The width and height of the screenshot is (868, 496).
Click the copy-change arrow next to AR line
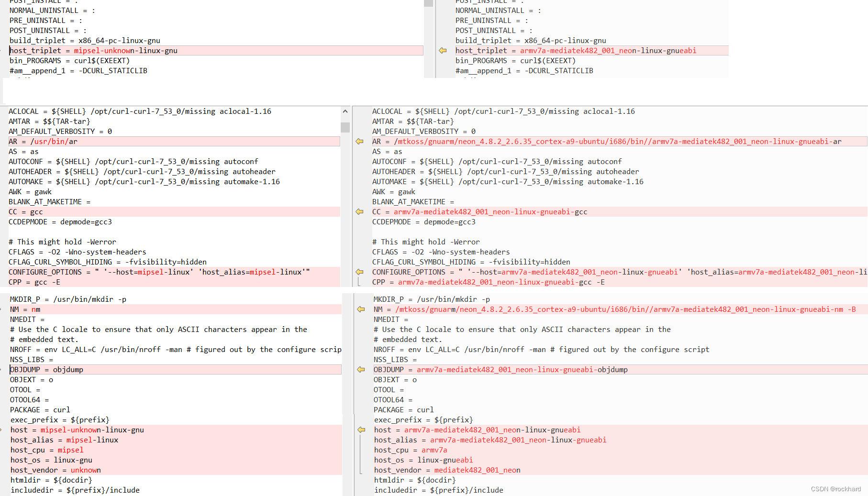point(360,141)
